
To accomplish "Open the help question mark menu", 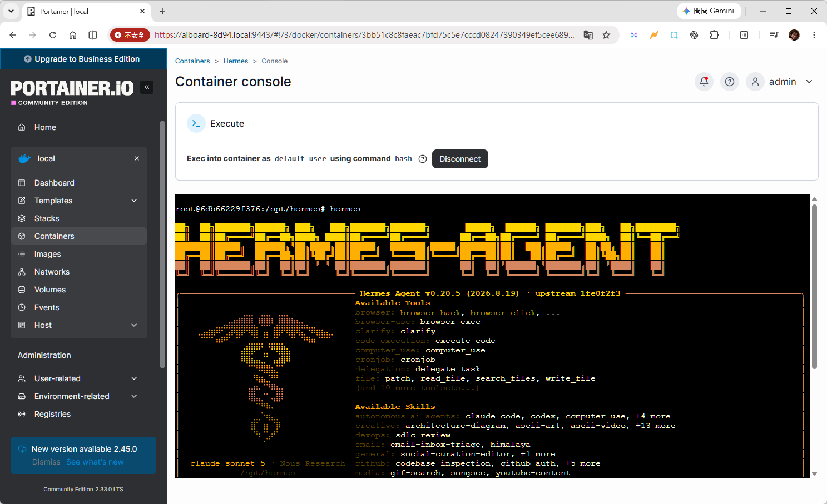I will tap(730, 82).
